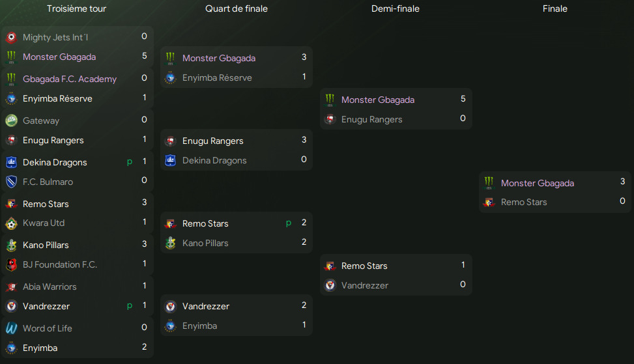Click Monster Gbagada logo in the final
The image size is (634, 364).
(x=489, y=183)
